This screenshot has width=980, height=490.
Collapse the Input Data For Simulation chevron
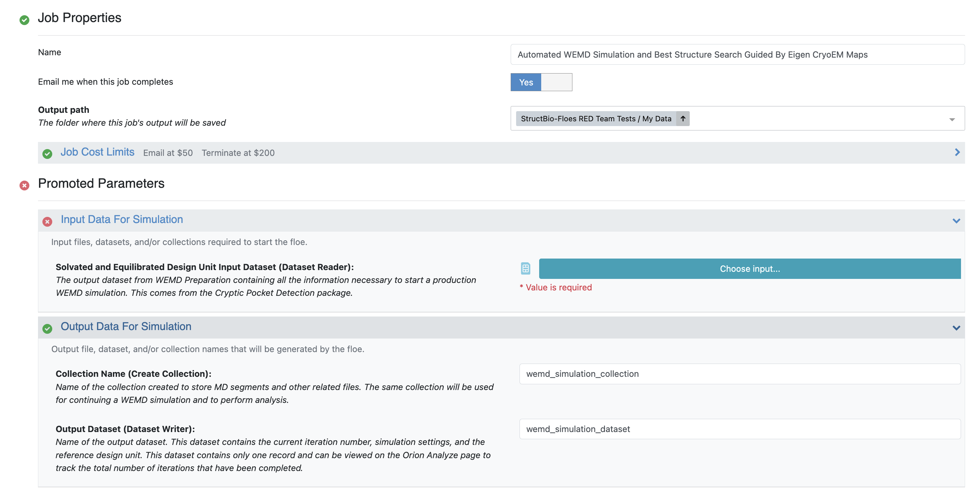point(956,221)
